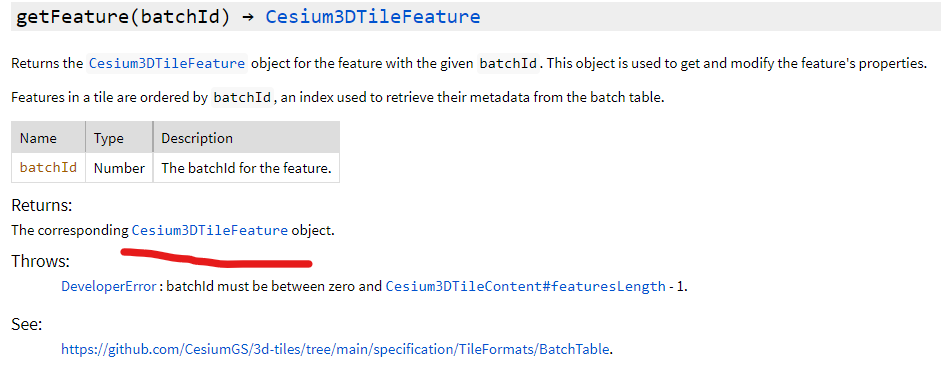Follow Cesium3DTileFeature link in first description sentence

click(x=167, y=64)
